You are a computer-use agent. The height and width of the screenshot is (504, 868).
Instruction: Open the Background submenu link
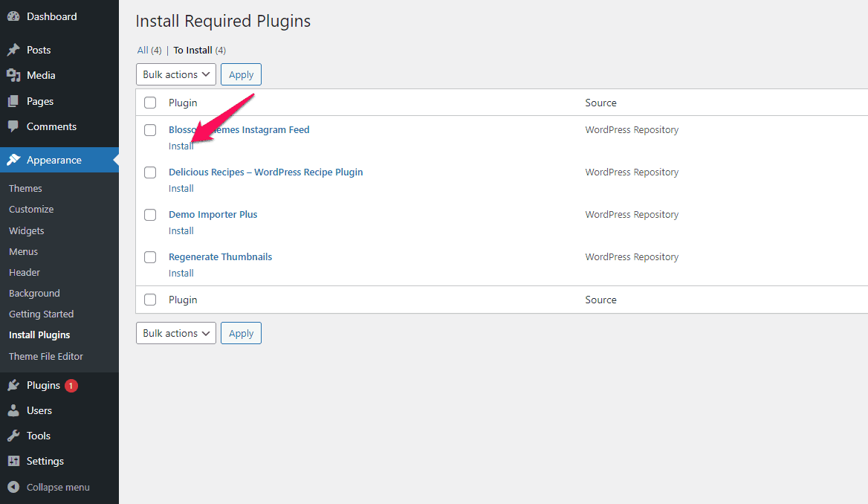point(34,294)
